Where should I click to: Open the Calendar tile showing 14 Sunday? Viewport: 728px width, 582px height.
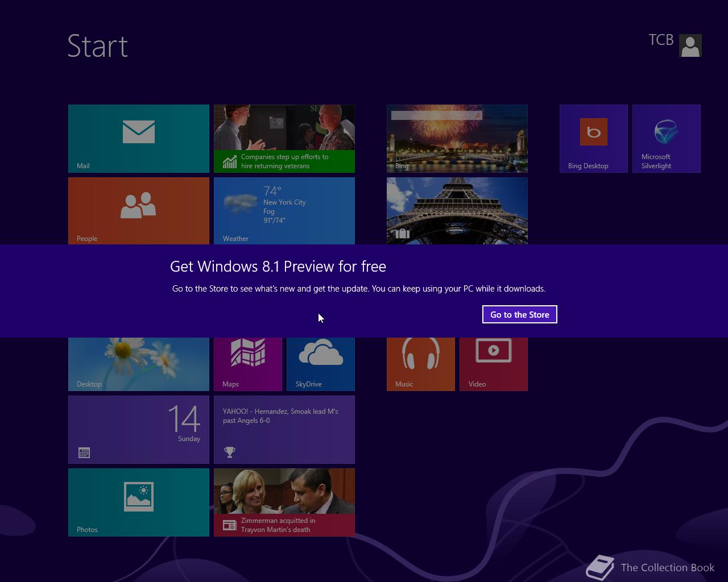pyautogui.click(x=139, y=430)
